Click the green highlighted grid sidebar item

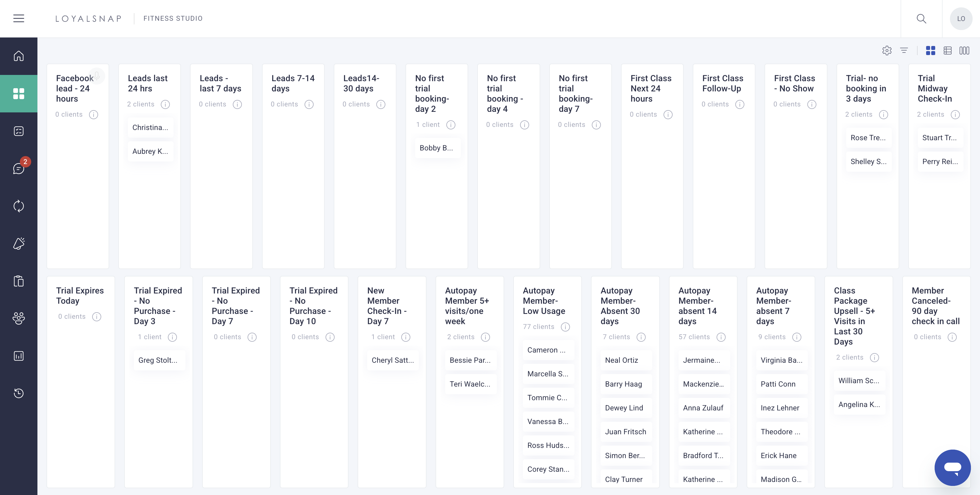pyautogui.click(x=19, y=93)
